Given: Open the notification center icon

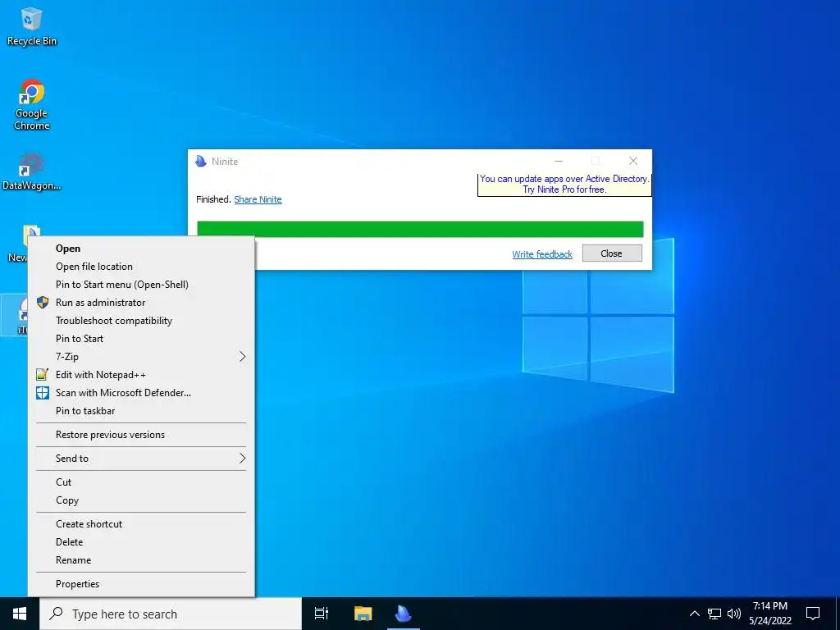Looking at the screenshot, I should click(813, 614).
